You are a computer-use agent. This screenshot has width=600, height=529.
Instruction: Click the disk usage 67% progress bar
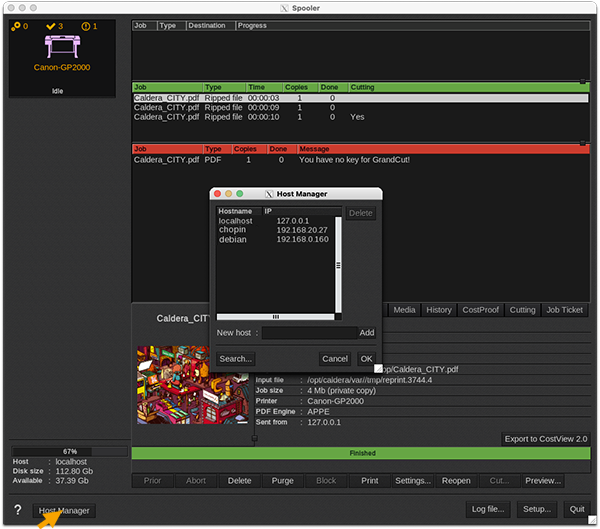70,452
